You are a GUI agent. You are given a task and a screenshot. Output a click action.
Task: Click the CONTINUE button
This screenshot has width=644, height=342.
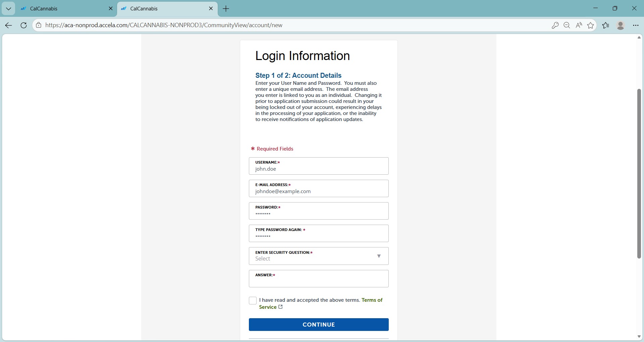pyautogui.click(x=319, y=325)
